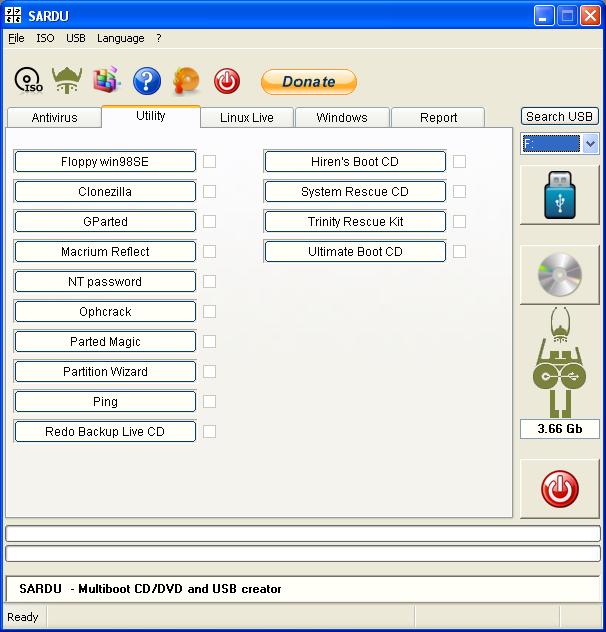
Task: Toggle the Ping checkbox
Action: coord(209,401)
